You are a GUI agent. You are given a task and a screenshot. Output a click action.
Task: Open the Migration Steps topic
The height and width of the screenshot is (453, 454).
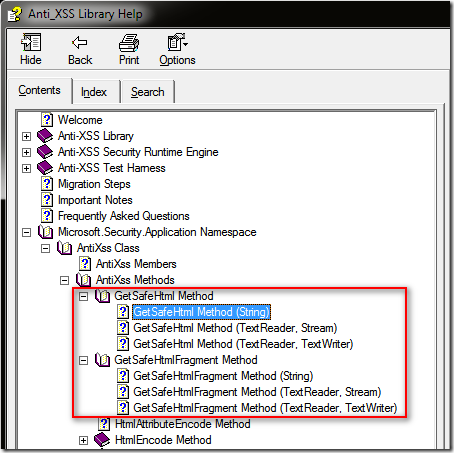click(94, 184)
